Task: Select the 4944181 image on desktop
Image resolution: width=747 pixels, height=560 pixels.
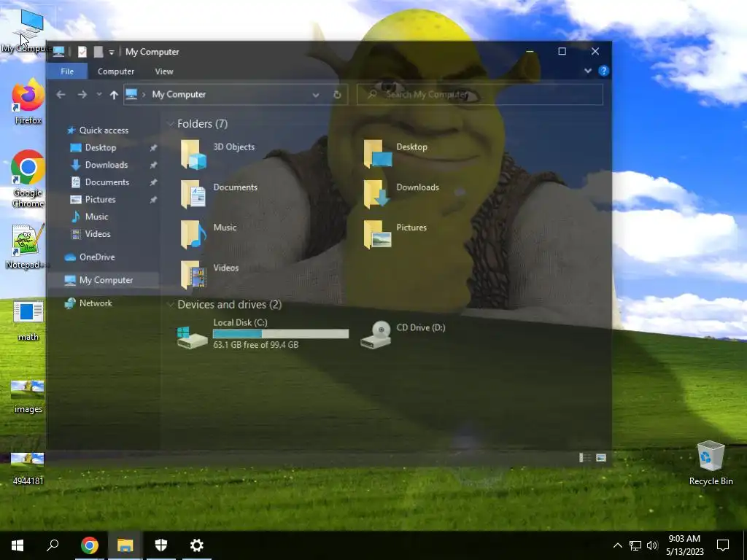Action: (28, 469)
